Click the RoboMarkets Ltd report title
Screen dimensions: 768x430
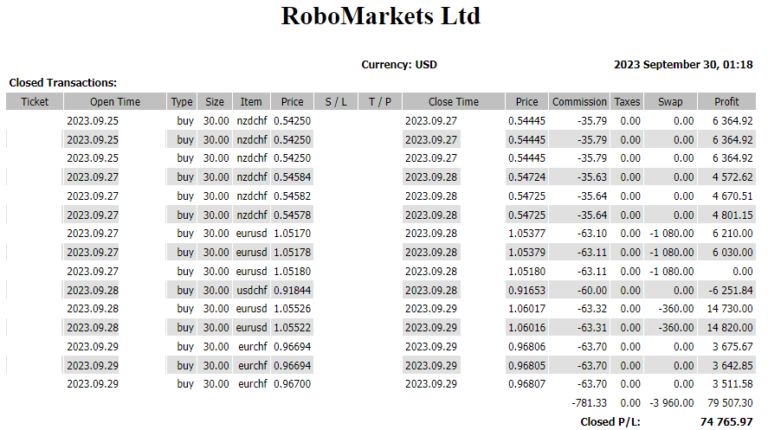pyautogui.click(x=381, y=16)
